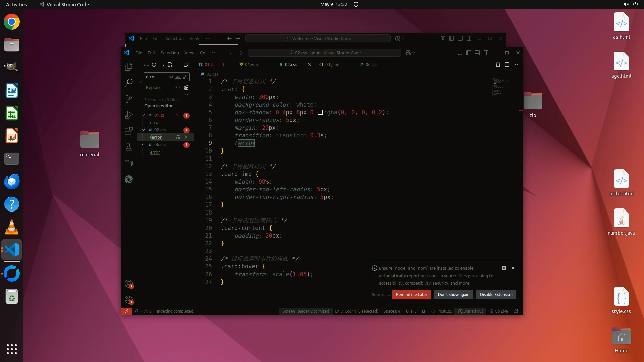Screen dimensions: 644x362
Task: Collapse the 01.ts search result group
Action: coord(144,115)
